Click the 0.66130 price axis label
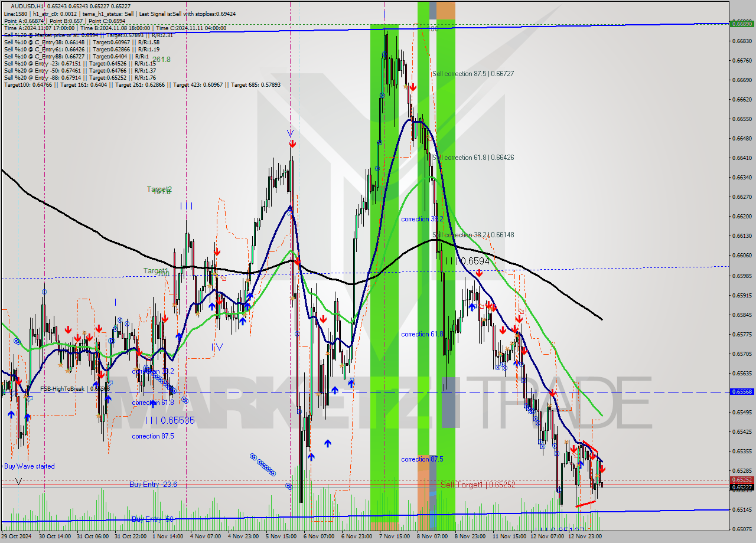Viewport: 756px width, 543px height. click(x=742, y=235)
